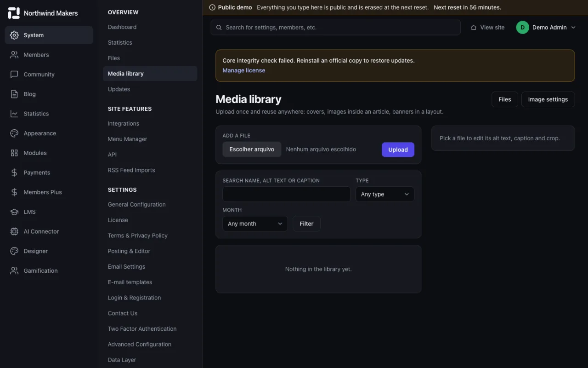Click the Filter button
This screenshot has height=368, width=588.
[x=306, y=224]
